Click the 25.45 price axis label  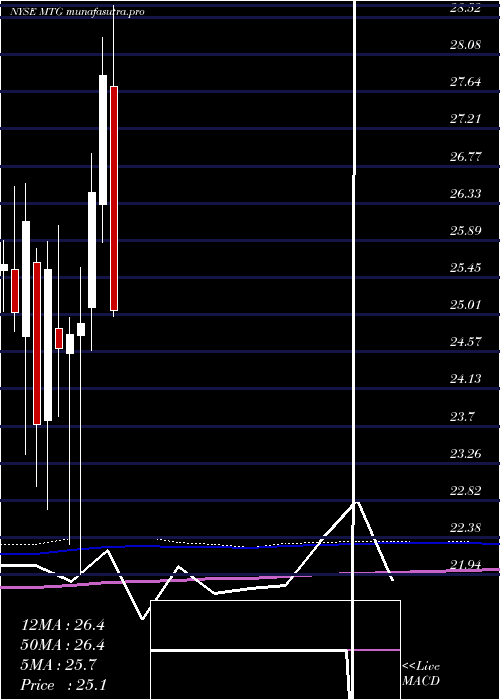[x=465, y=268]
